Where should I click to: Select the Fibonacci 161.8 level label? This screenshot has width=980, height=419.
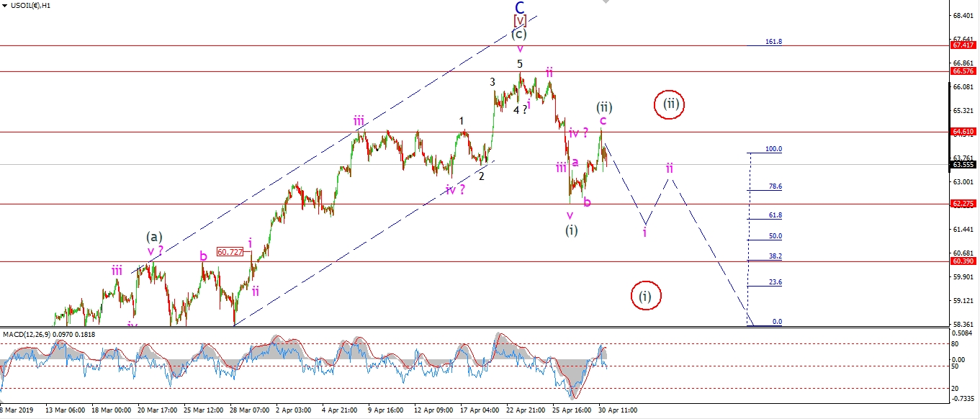(x=774, y=42)
